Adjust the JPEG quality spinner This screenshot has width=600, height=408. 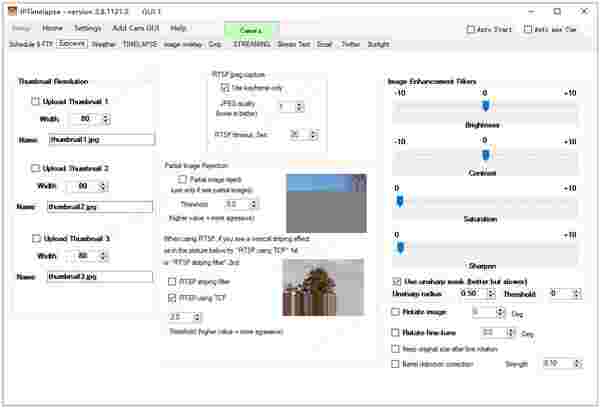click(x=301, y=106)
